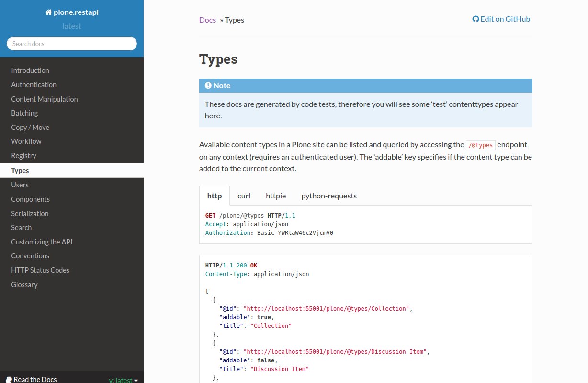Click the GitHub icon in Edit on GitHub
Viewport: 588px width, 383px height.
point(475,19)
